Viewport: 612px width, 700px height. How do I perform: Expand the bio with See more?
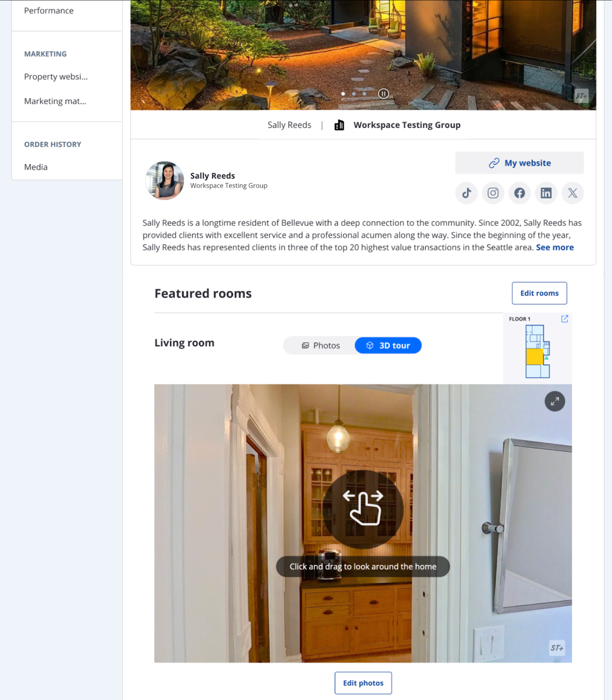[555, 247]
